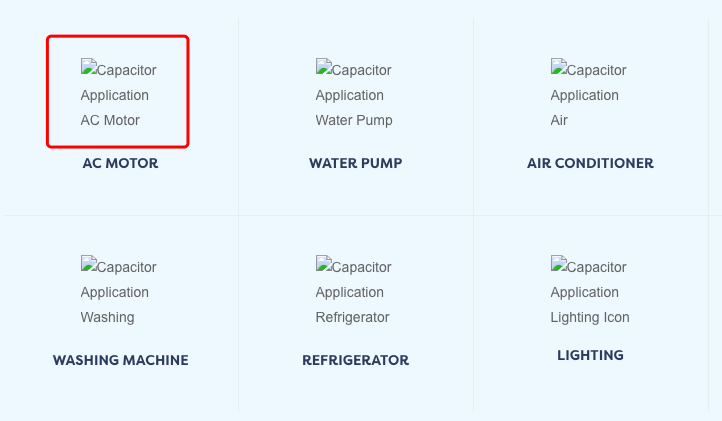This screenshot has width=722, height=421.
Task: Open the REFRIGERATOR heading link
Action: tap(355, 360)
